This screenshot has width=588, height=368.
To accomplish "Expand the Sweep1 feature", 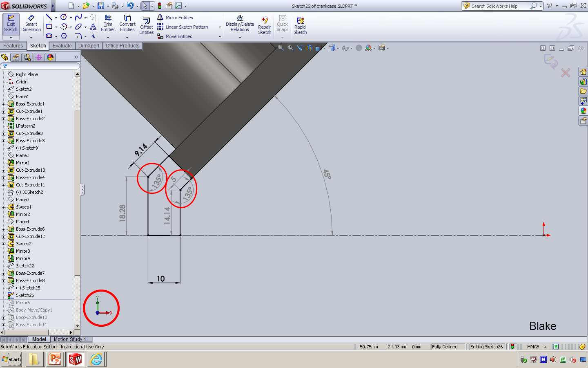I will point(4,207).
